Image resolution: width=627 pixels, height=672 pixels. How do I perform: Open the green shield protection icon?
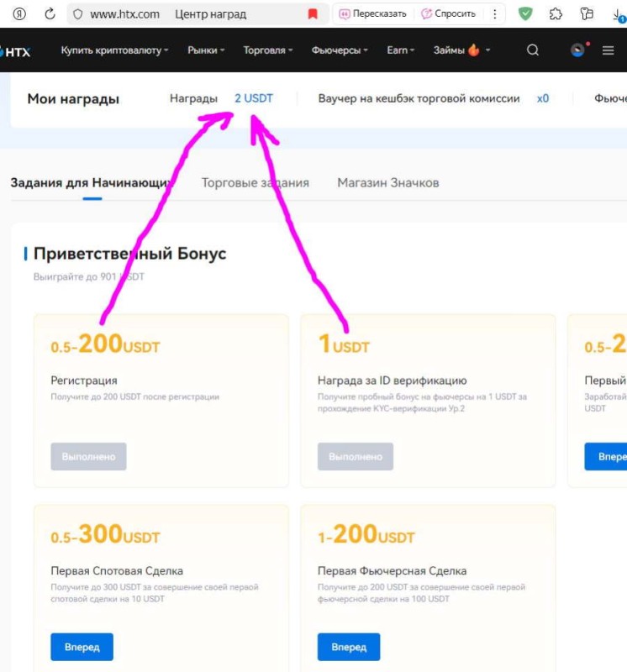point(525,13)
